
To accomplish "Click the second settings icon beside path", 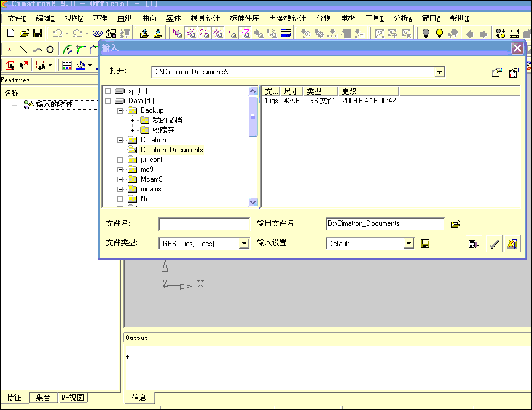I will click(514, 72).
